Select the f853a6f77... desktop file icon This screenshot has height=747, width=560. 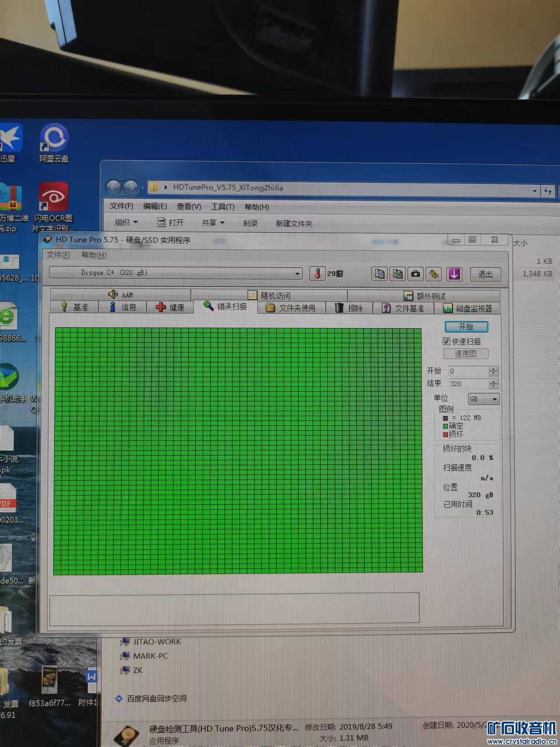[49, 687]
